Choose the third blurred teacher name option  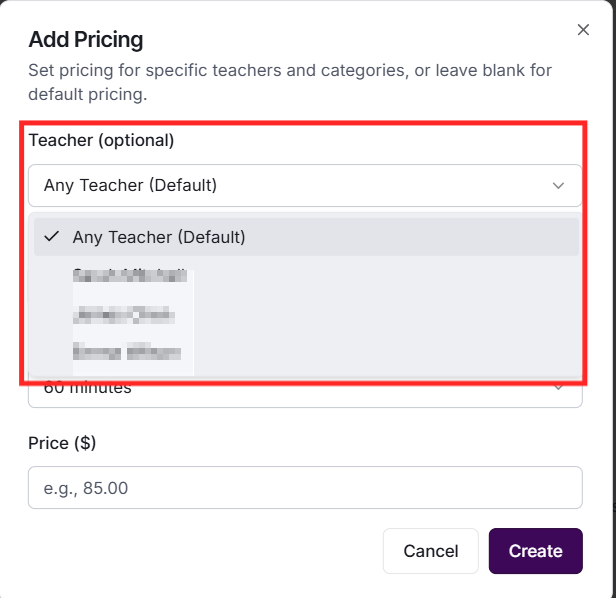pyautogui.click(x=126, y=351)
